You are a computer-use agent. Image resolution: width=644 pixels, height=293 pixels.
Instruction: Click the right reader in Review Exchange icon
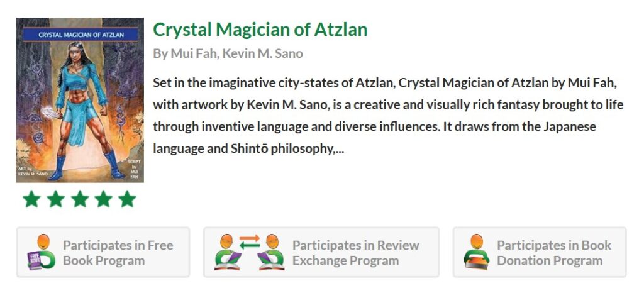coord(272,252)
